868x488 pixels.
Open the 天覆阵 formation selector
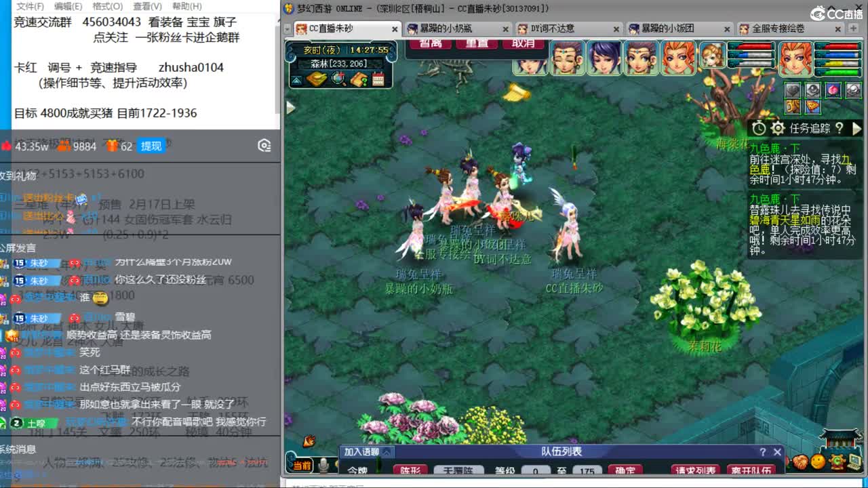[458, 470]
